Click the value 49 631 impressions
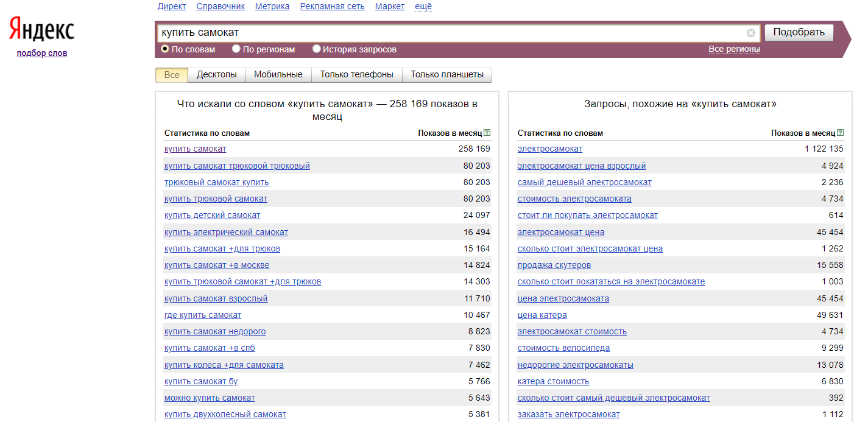The image size is (868, 422). pos(830,315)
